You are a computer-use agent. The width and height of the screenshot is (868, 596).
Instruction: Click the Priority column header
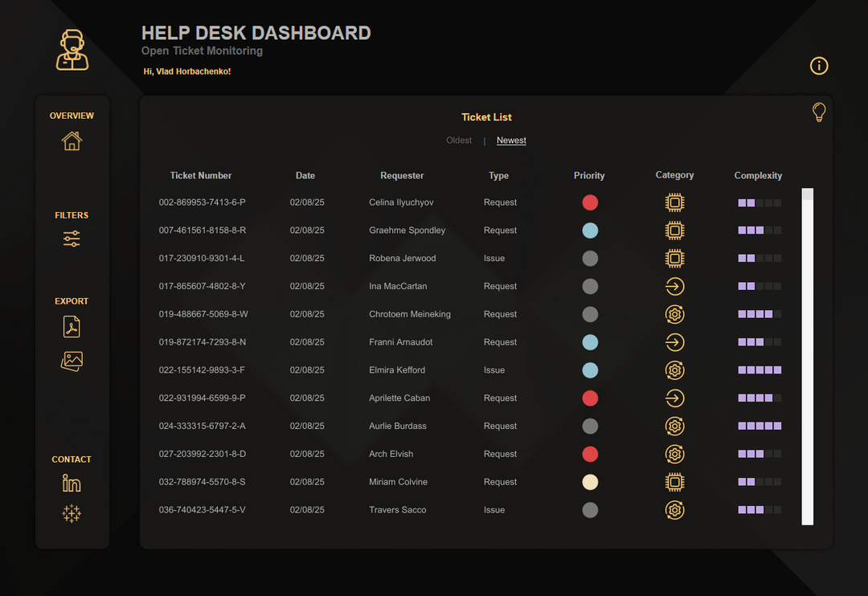coord(589,176)
